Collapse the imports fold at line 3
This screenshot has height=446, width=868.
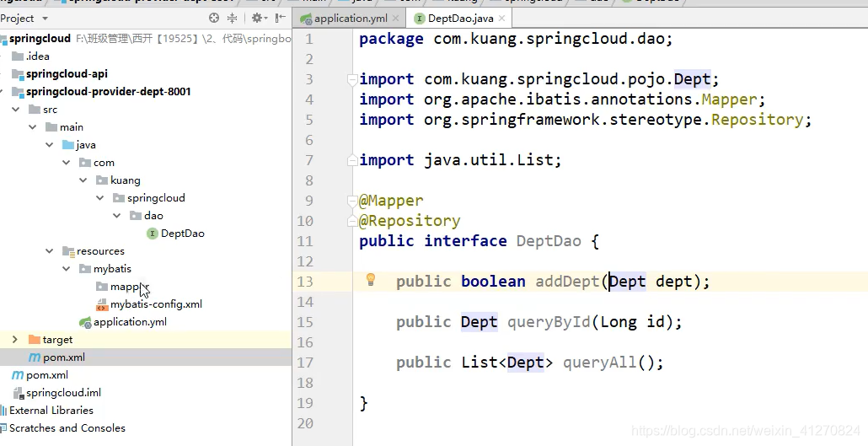(x=352, y=80)
